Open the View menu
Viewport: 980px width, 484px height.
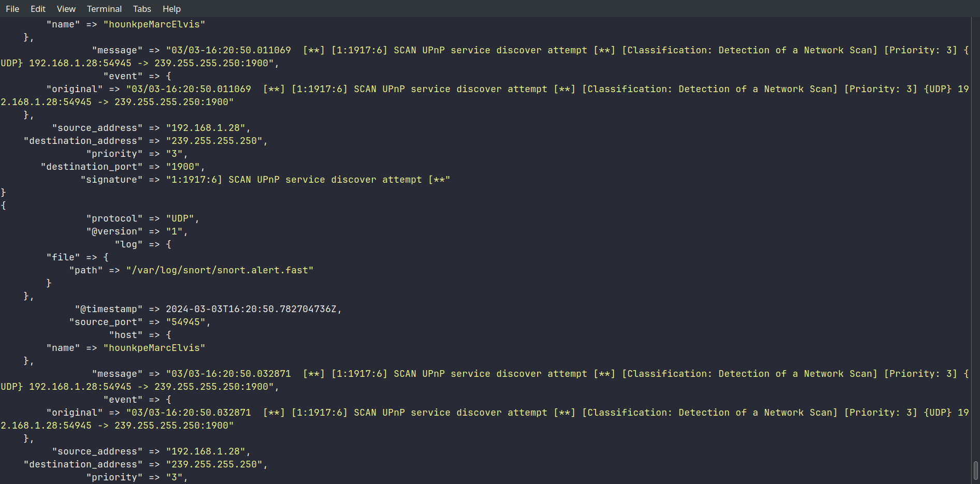[66, 9]
